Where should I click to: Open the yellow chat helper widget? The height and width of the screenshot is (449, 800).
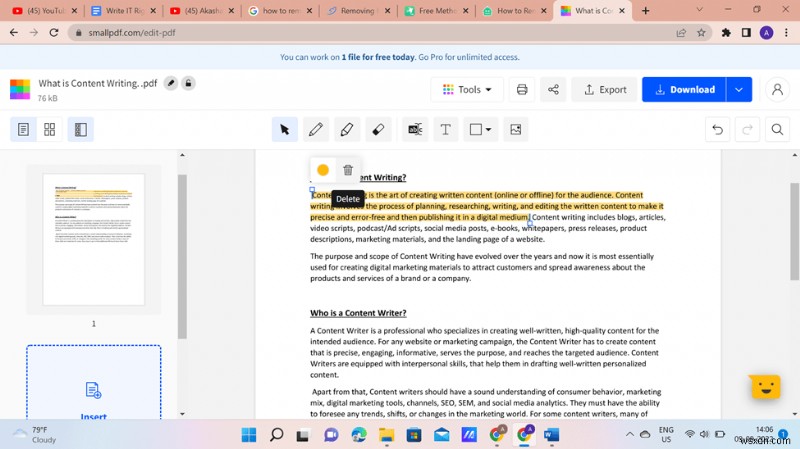click(x=765, y=387)
